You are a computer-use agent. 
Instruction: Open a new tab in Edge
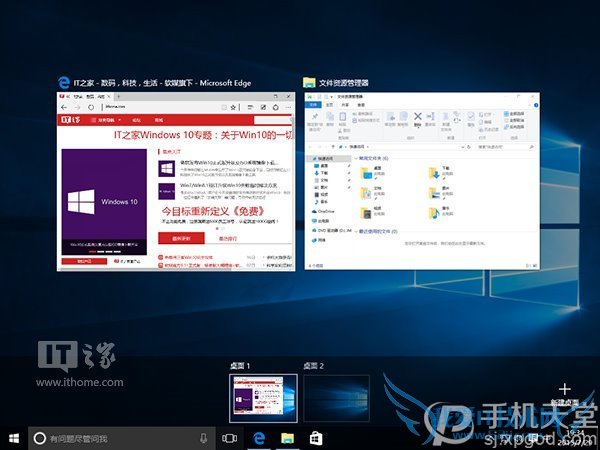(119, 96)
